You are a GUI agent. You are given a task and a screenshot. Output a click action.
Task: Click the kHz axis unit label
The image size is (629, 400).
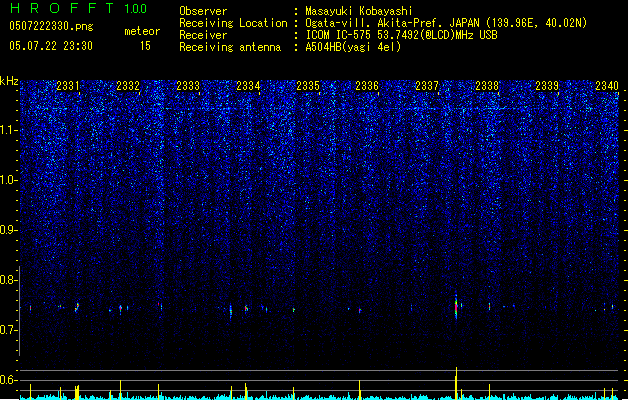(x=9, y=81)
